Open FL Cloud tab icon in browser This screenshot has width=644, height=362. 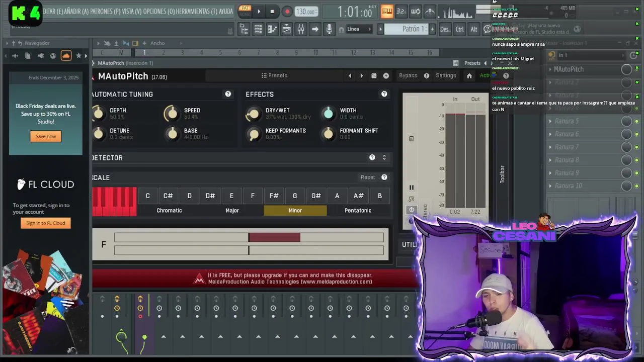pos(66,56)
